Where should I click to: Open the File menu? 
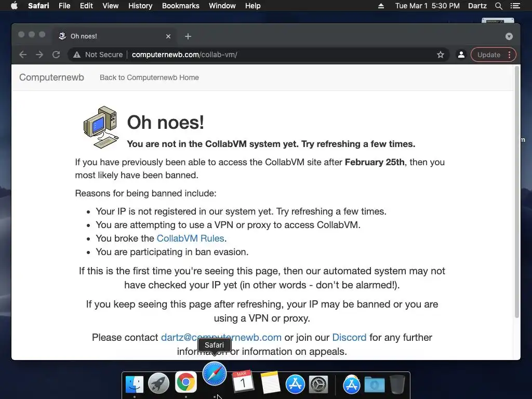pos(64,6)
